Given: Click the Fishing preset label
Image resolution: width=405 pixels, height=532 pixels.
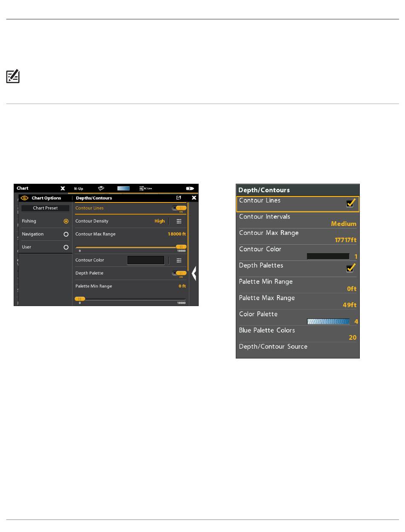Looking at the screenshot, I should point(29,221).
